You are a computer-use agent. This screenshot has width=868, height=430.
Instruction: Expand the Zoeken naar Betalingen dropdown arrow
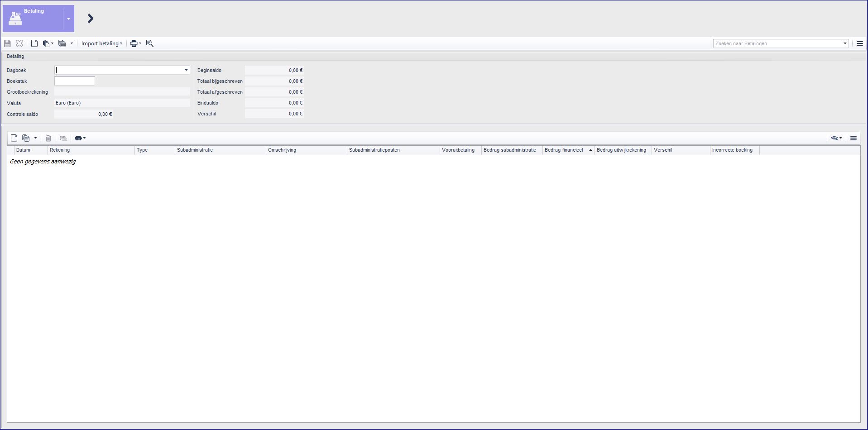845,43
